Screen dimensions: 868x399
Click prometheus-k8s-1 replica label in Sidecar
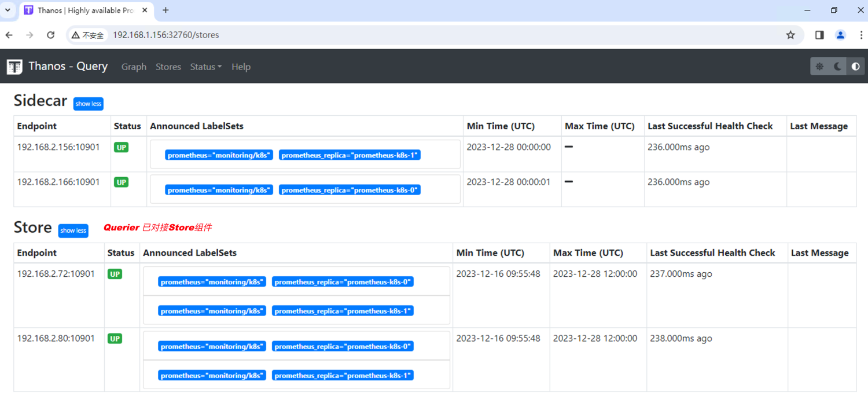(x=350, y=155)
